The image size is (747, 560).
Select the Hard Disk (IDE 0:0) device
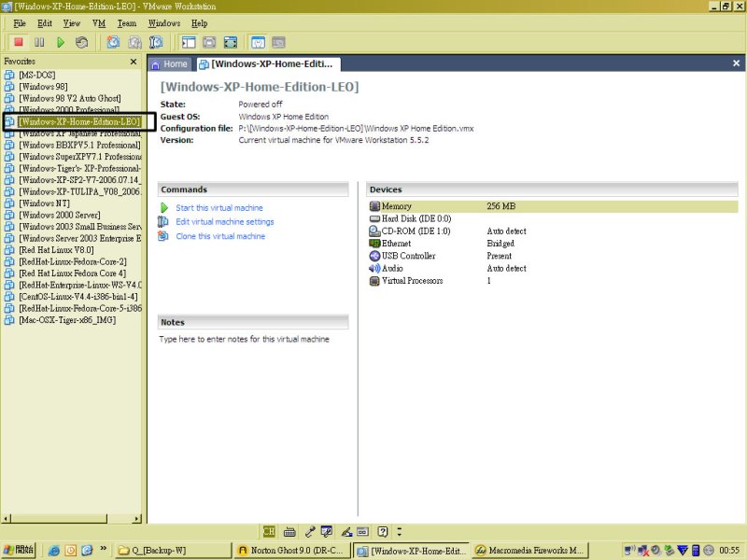pos(553,218)
